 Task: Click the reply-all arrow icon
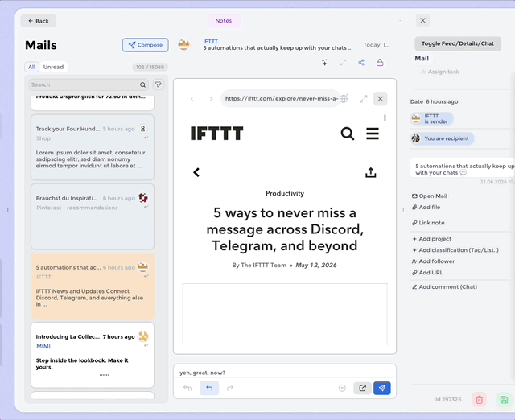[x=187, y=388]
